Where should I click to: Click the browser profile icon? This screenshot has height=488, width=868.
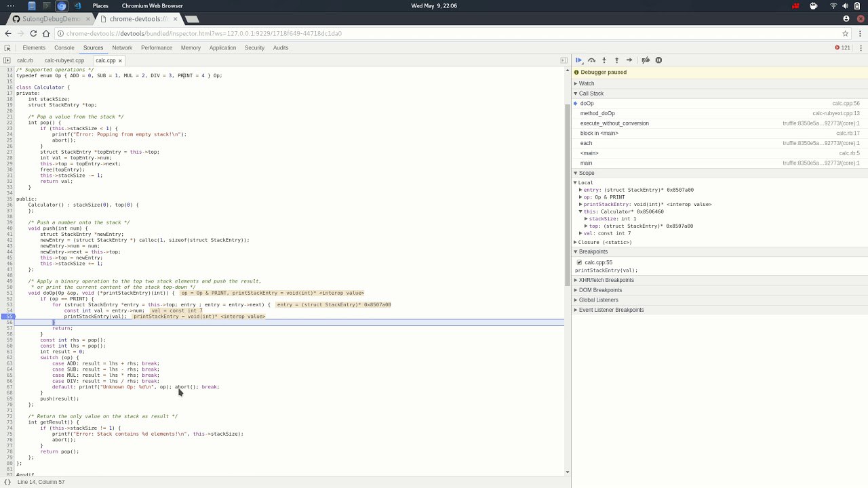click(846, 19)
